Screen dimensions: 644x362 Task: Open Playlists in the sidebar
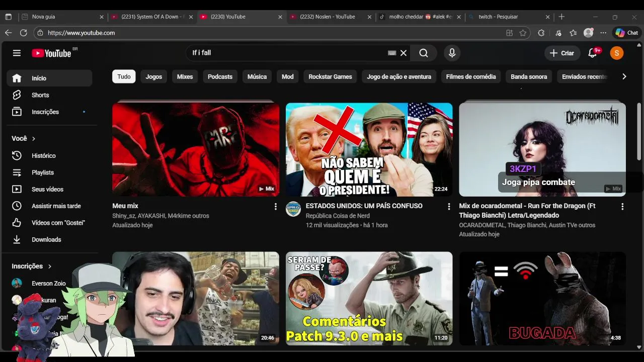(x=49, y=172)
